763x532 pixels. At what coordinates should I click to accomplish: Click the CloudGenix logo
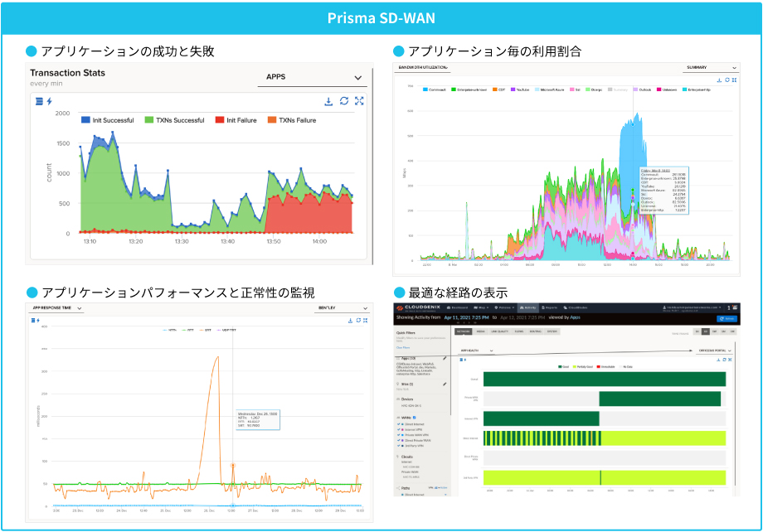(x=419, y=307)
